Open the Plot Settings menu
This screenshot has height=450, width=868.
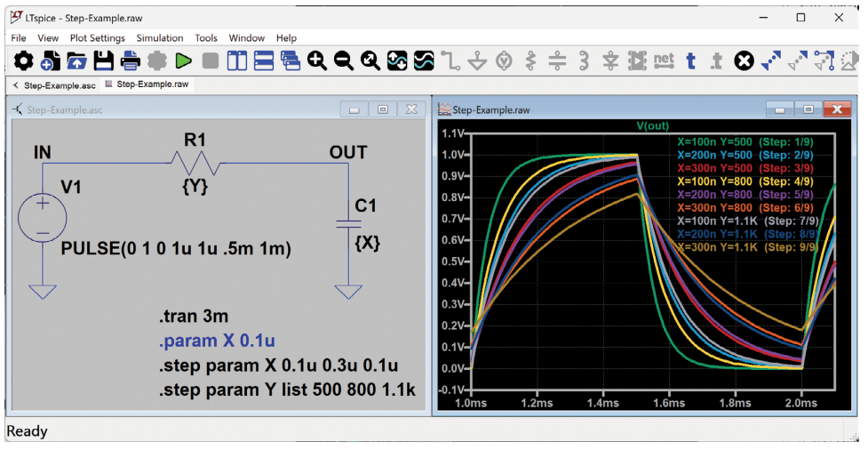click(x=98, y=37)
